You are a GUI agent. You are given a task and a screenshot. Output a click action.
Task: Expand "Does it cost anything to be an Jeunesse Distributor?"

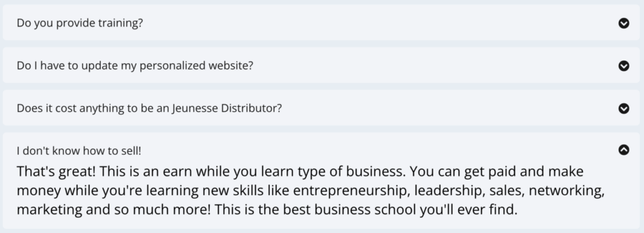(149, 108)
